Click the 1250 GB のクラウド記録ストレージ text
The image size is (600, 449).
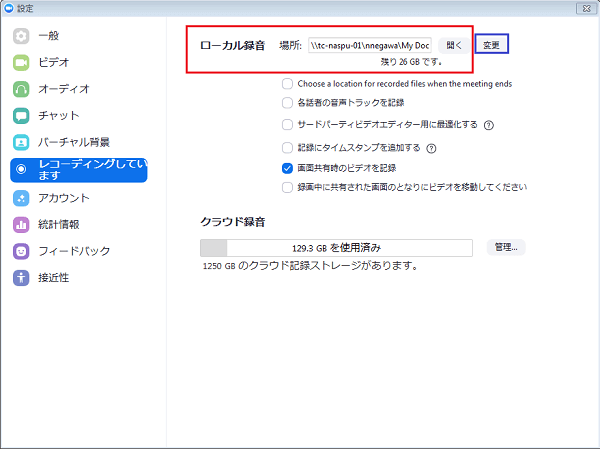click(310, 266)
